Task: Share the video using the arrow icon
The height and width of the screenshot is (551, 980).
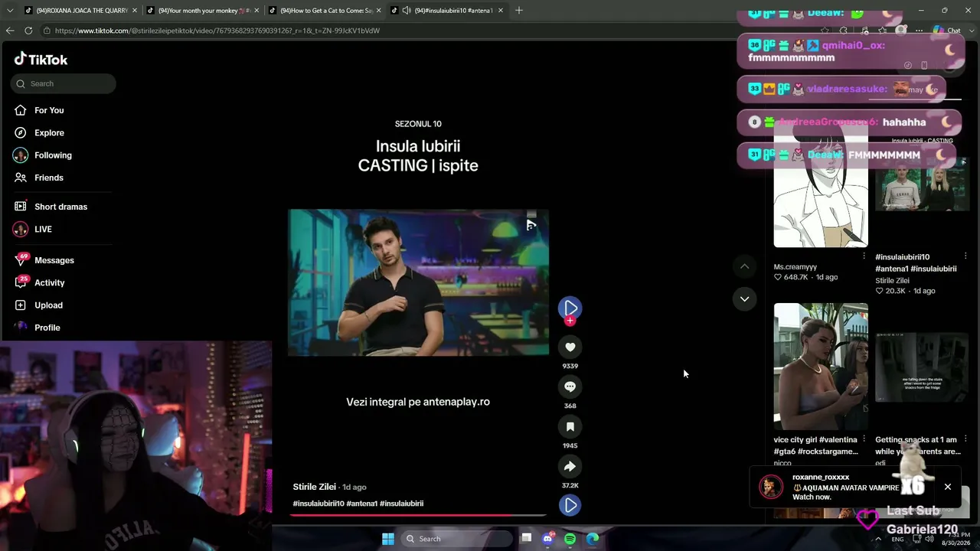Action: (x=570, y=467)
